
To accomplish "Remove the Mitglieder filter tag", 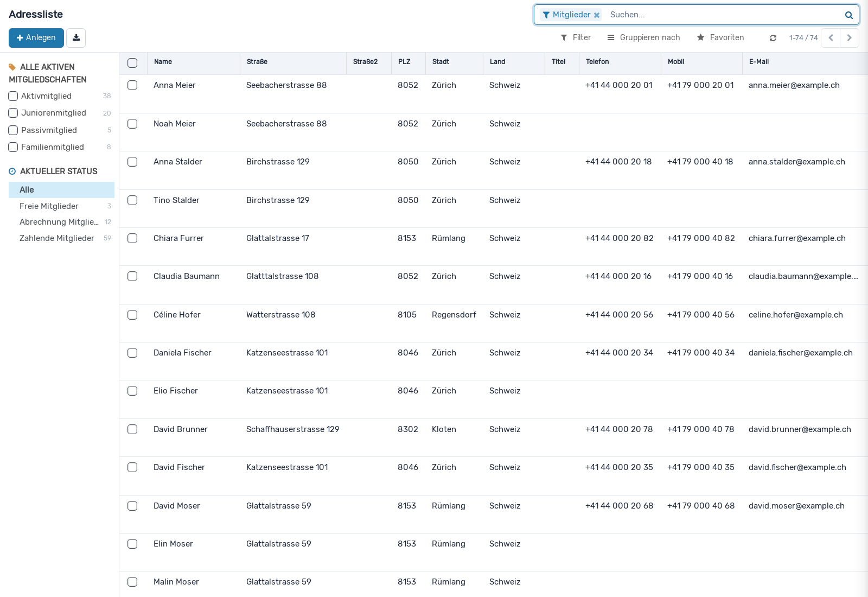I will tap(597, 15).
